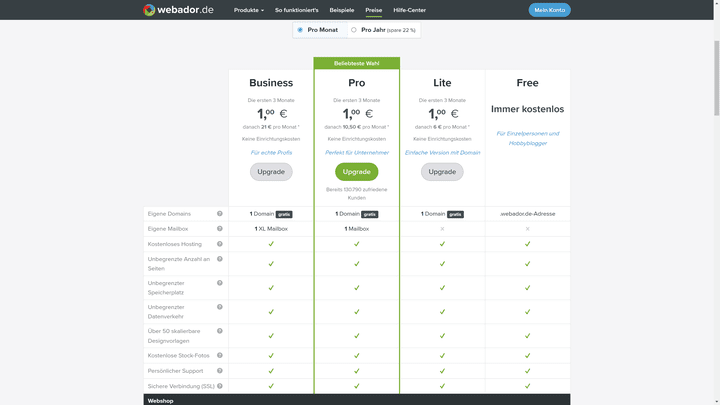Open help icon for Kostenloses Hosting
The image size is (720, 405).
pyautogui.click(x=220, y=244)
